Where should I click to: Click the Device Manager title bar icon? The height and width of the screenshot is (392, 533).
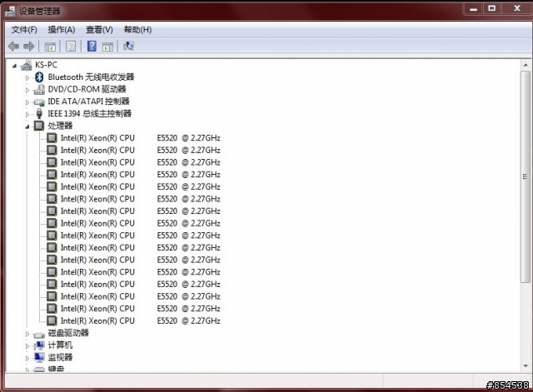click(10, 11)
